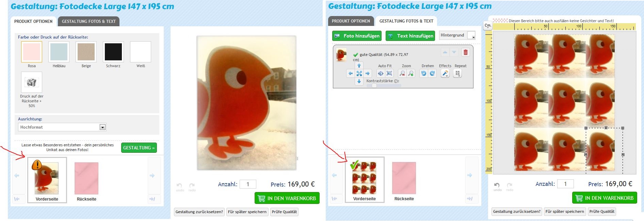644x221 pixels.
Task: Move the photo up with the arrow
Action: [x=359, y=65]
